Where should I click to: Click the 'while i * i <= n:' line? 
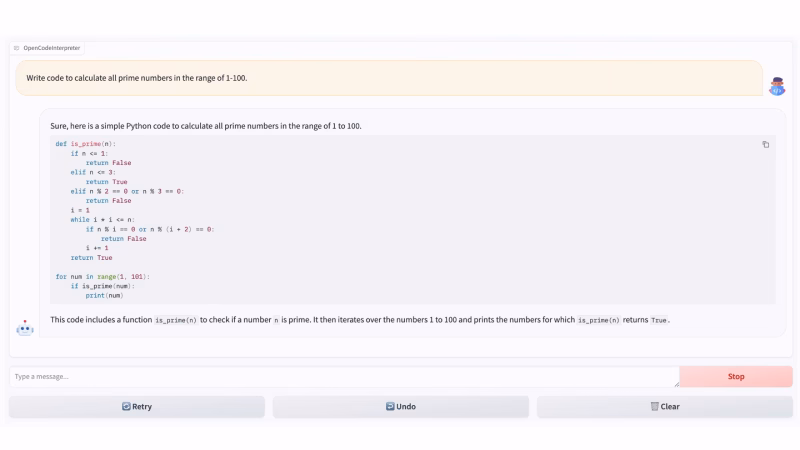[x=103, y=220]
